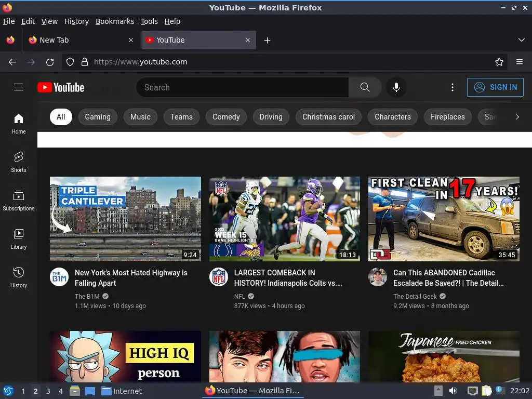
Task: Open LARGEST COMEBACK IN HISTORY video title
Action: point(288,278)
